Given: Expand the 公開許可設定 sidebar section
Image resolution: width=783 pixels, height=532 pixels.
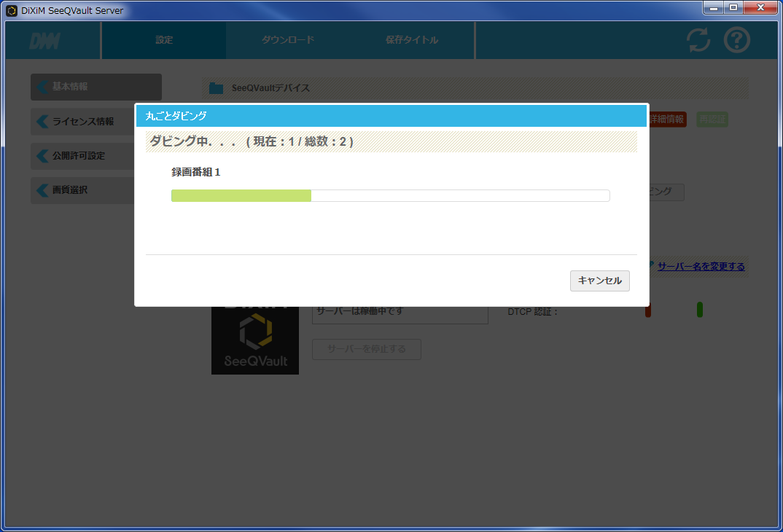Looking at the screenshot, I should 83,156.
